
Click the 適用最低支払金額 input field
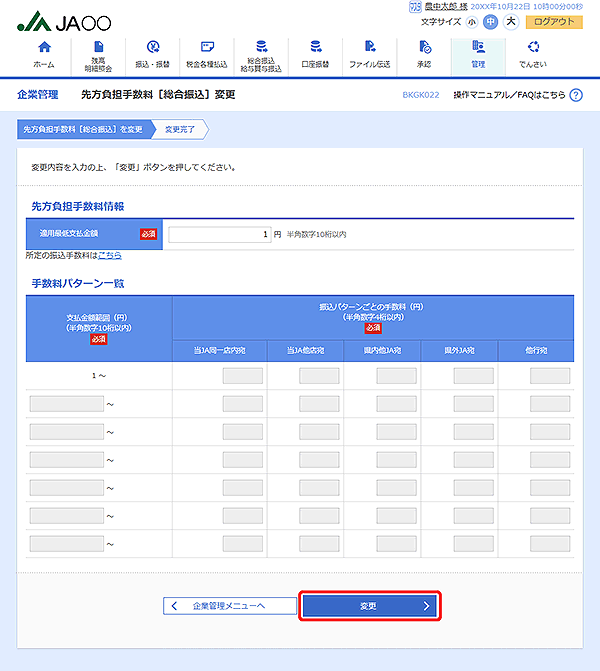click(x=220, y=234)
